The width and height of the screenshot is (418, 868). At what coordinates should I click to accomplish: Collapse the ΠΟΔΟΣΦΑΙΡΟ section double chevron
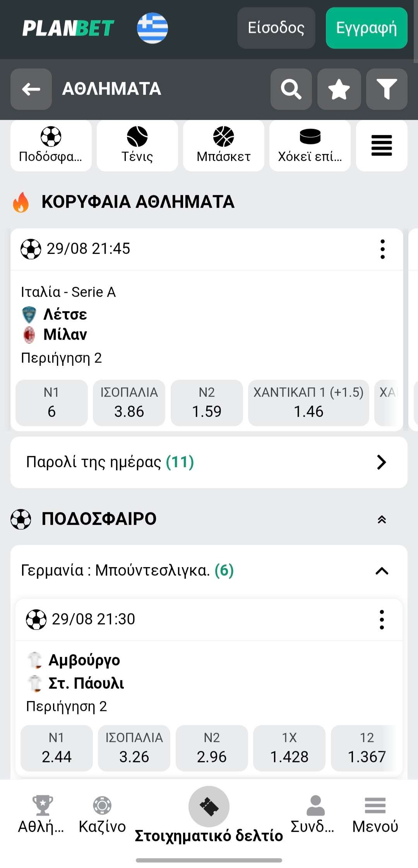[382, 519]
